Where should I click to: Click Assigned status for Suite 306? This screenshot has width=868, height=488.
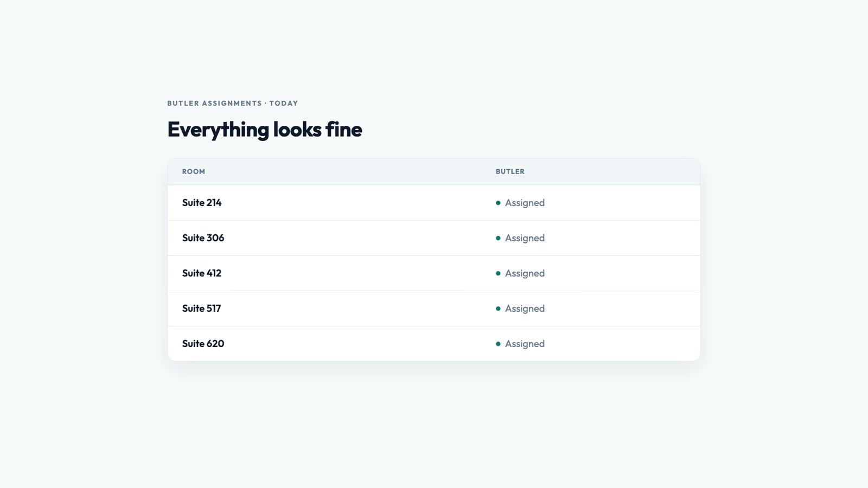520,238
